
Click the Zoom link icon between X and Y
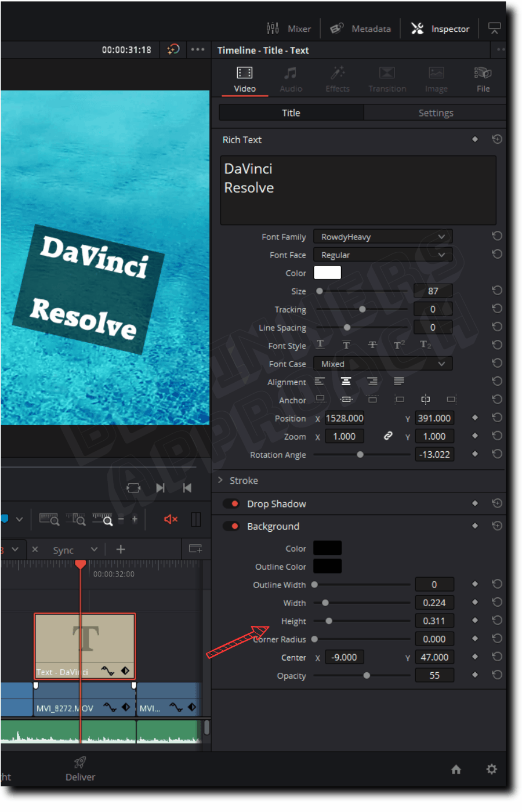point(387,436)
